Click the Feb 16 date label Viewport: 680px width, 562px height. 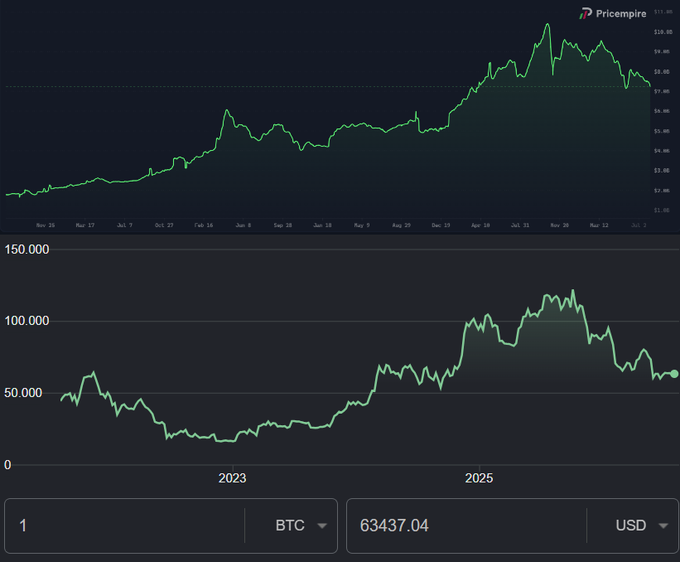pos(203,225)
